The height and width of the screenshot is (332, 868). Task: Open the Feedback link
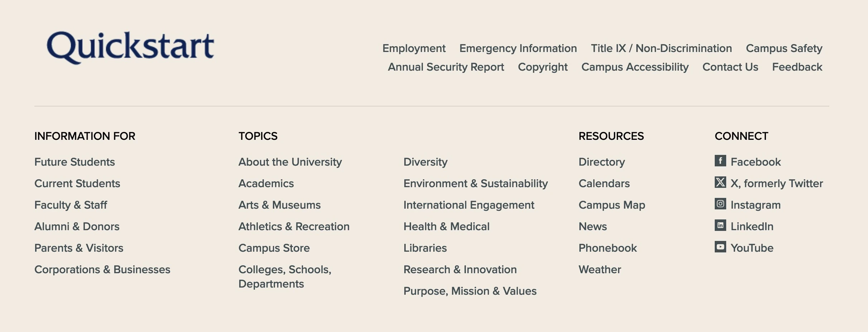pyautogui.click(x=796, y=67)
